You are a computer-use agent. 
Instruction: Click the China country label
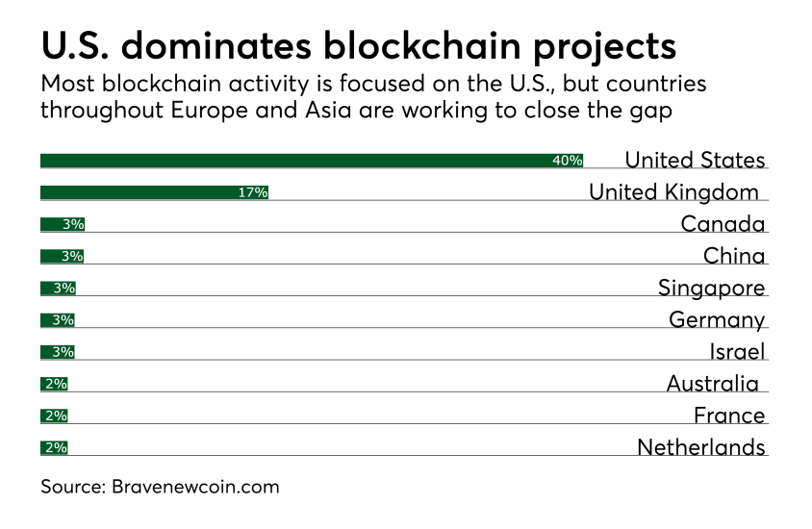[x=734, y=256]
